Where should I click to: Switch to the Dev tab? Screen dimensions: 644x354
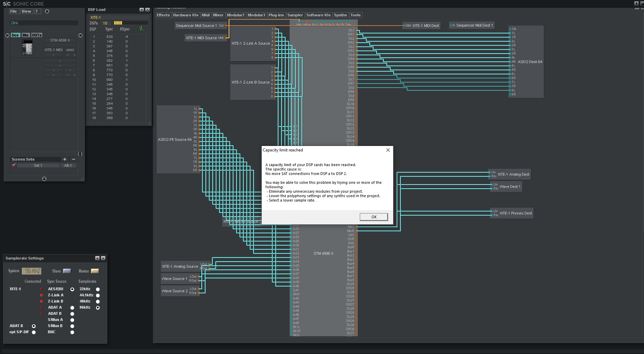[x=15, y=35]
